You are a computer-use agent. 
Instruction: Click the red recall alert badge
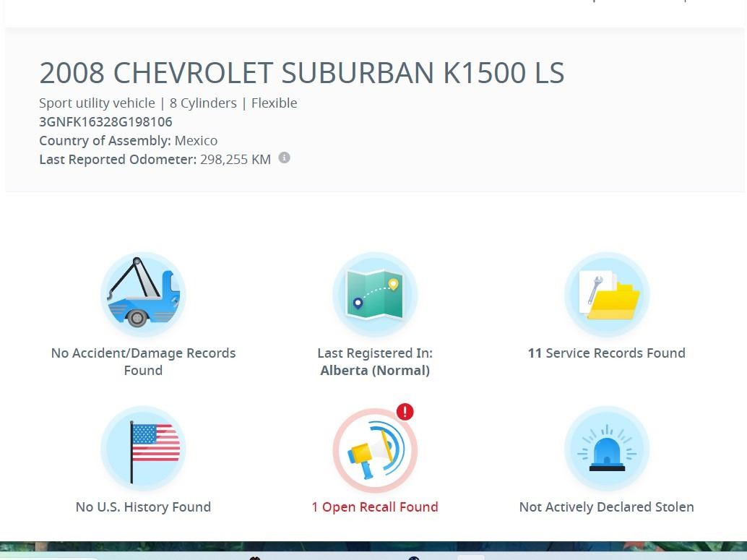click(405, 412)
